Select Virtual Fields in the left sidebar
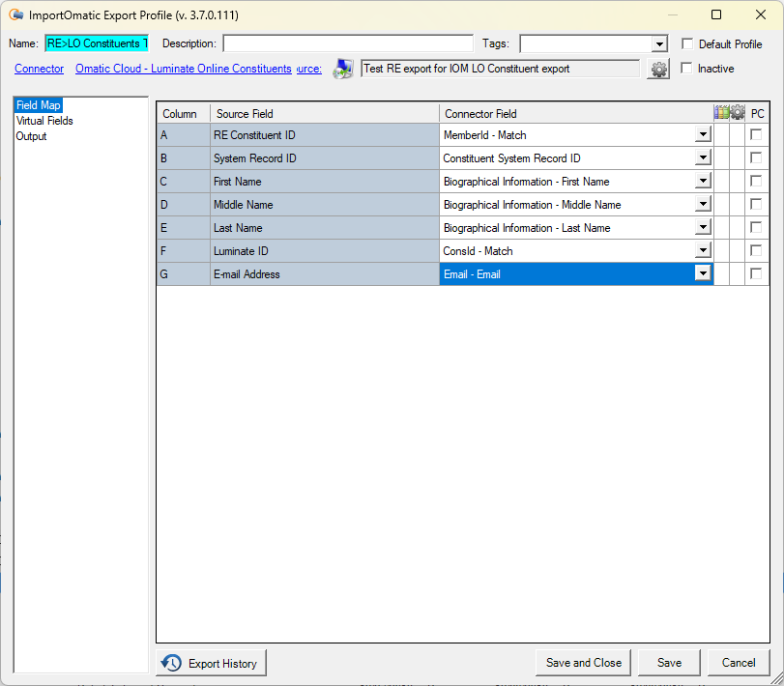 coord(44,120)
